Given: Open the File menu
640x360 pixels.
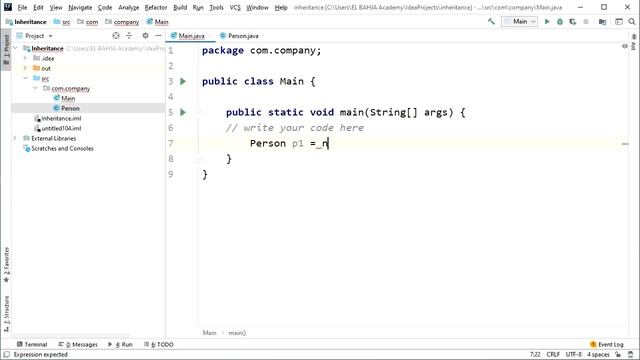Looking at the screenshot, I should pyautogui.click(x=22, y=7).
